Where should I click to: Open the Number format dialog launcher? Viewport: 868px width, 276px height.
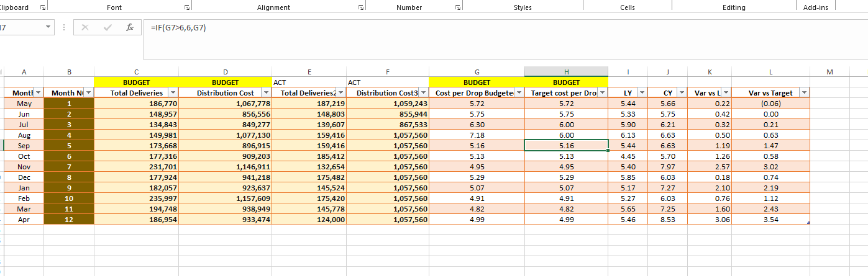(x=458, y=7)
